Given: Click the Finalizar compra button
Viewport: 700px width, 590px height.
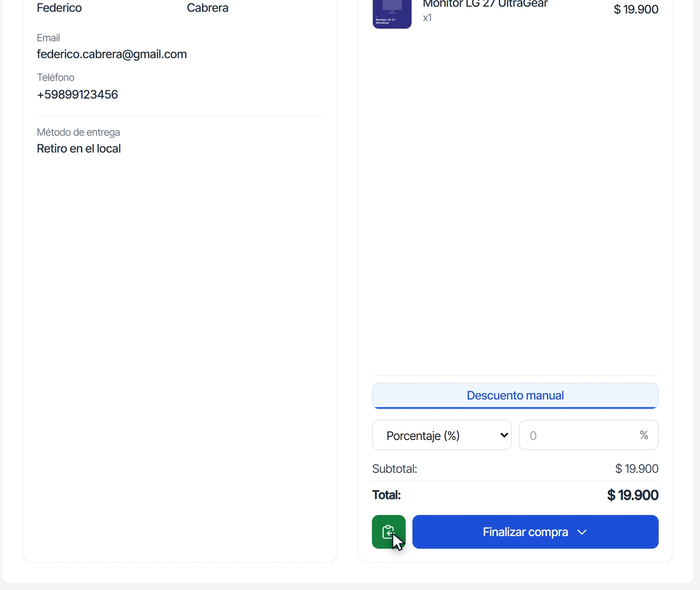Looking at the screenshot, I should click(535, 532).
